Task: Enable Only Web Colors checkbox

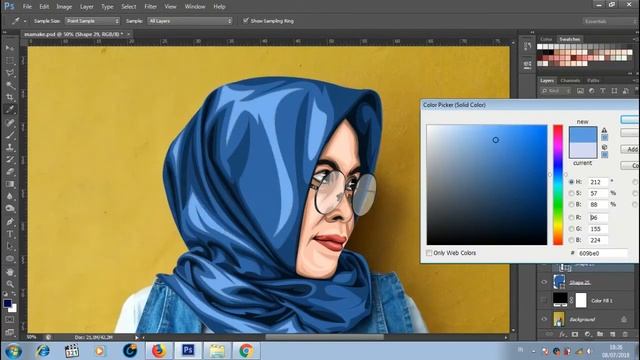Action: click(429, 253)
